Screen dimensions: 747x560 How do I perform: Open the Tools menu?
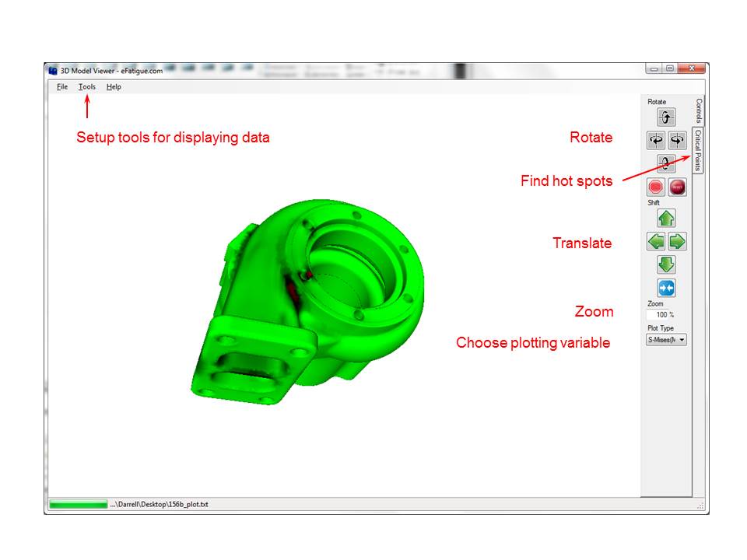pyautogui.click(x=86, y=86)
